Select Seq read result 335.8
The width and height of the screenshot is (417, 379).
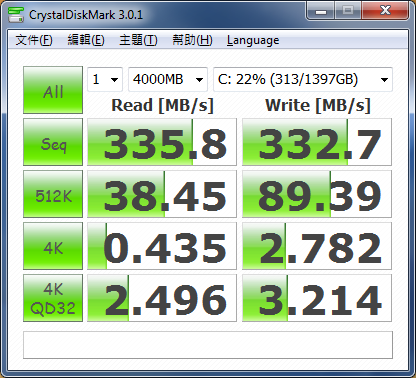click(x=162, y=142)
